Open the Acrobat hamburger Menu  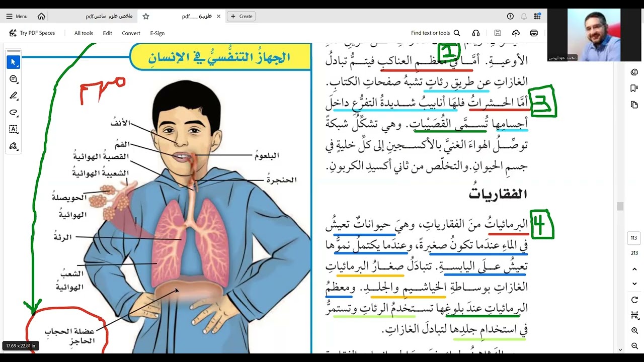pos(17,16)
